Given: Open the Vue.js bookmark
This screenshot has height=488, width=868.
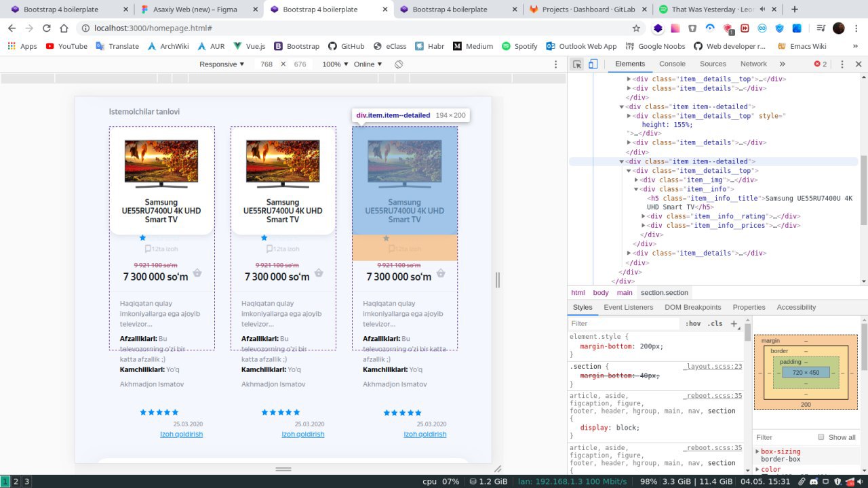Looking at the screenshot, I should pyautogui.click(x=249, y=46).
